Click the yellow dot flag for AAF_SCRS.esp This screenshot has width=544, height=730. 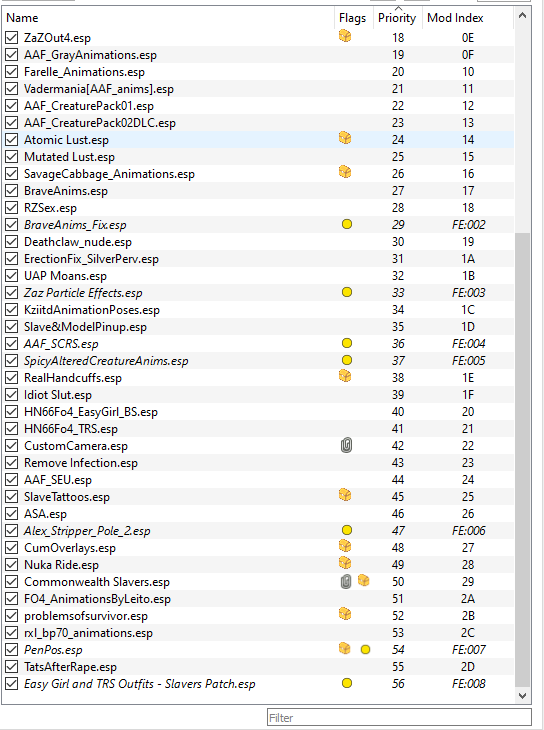[x=347, y=344]
